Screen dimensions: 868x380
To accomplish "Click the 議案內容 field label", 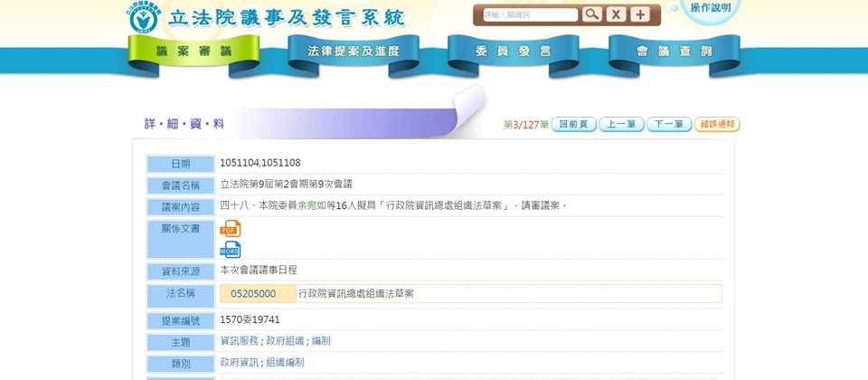I will (181, 207).
